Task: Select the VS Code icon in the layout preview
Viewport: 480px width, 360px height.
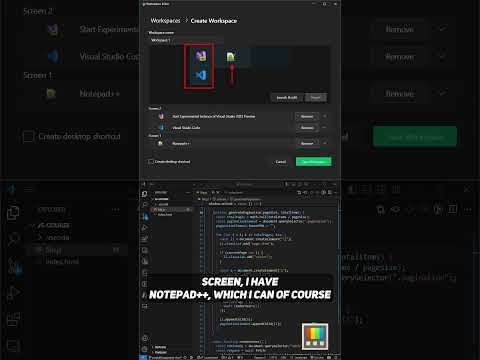Action: coord(200,75)
